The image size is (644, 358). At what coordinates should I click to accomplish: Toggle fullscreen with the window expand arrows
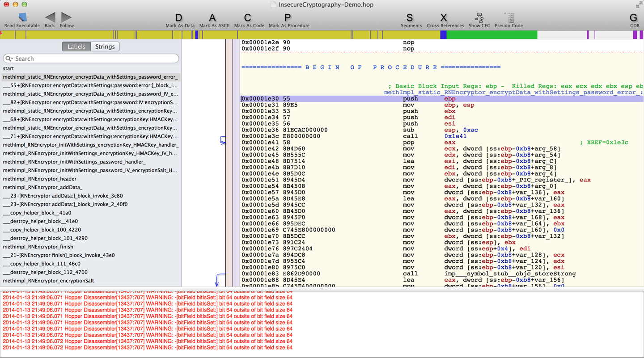tap(639, 4)
